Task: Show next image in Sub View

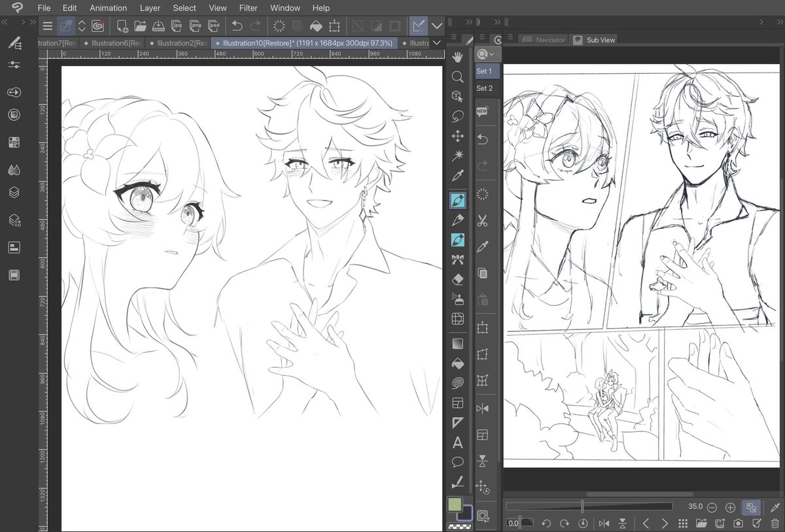Action: click(x=665, y=524)
